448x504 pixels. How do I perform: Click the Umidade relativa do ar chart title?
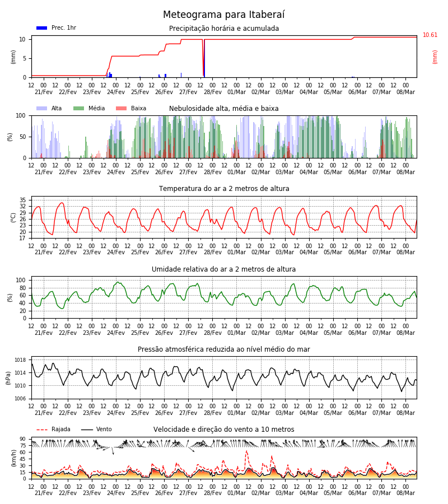click(x=223, y=269)
